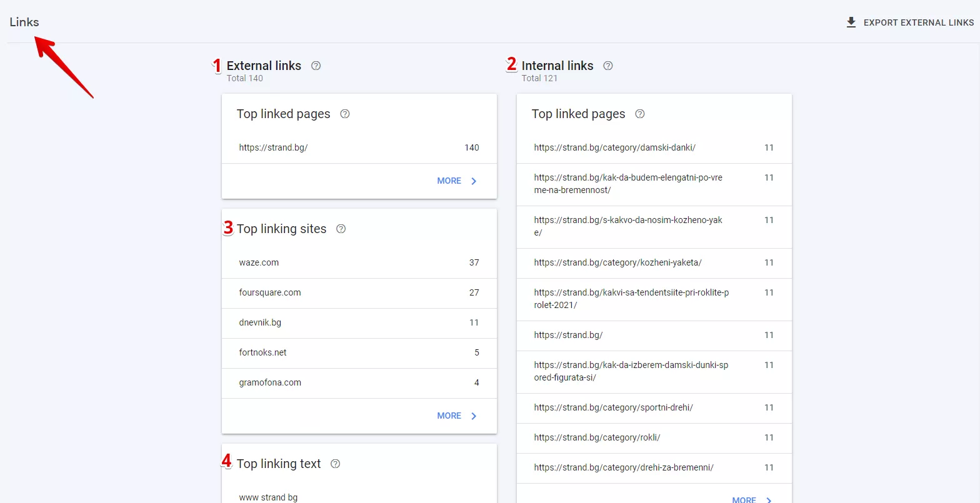The image size is (980, 503).
Task: Click chevron arrow in External Top linked pages card
Action: (x=474, y=181)
